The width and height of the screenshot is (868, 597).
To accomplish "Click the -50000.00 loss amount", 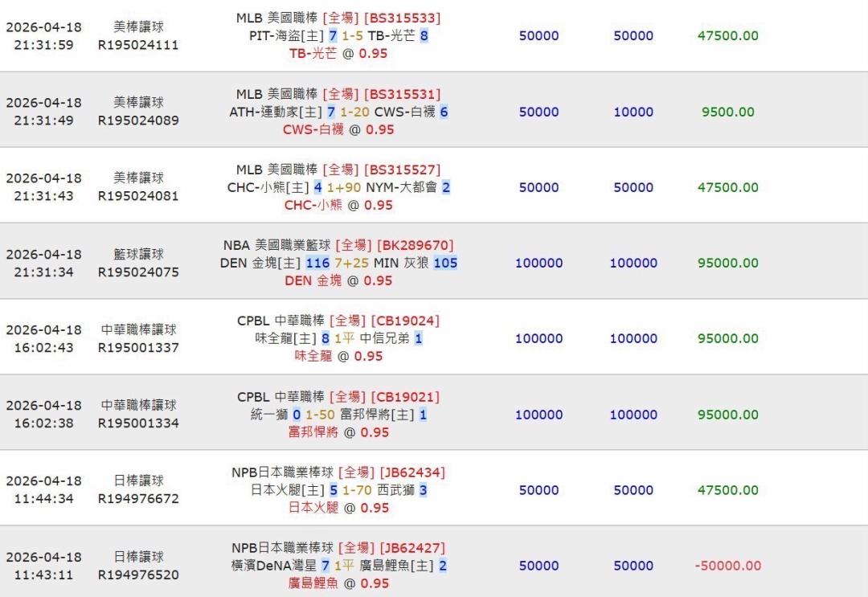I will point(727,566).
